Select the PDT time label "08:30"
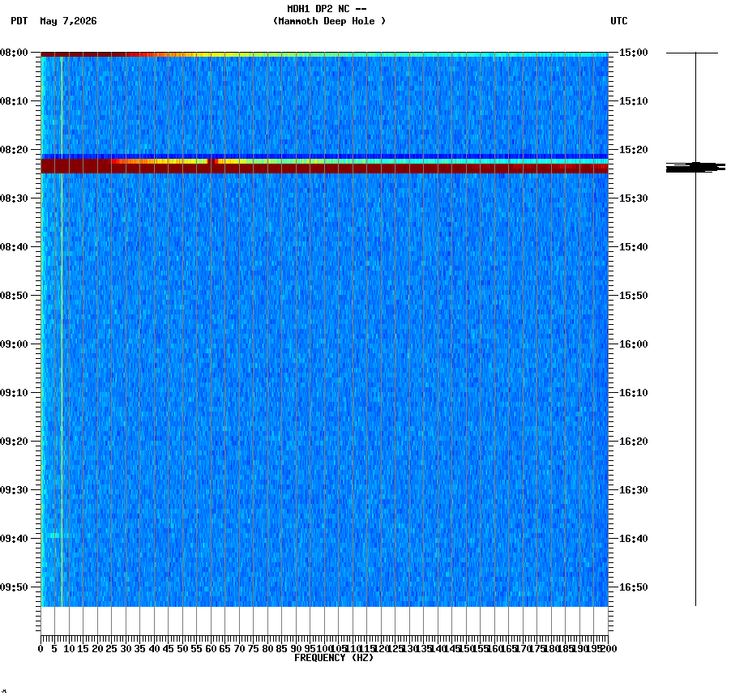The width and height of the screenshot is (731, 700). click(x=14, y=198)
